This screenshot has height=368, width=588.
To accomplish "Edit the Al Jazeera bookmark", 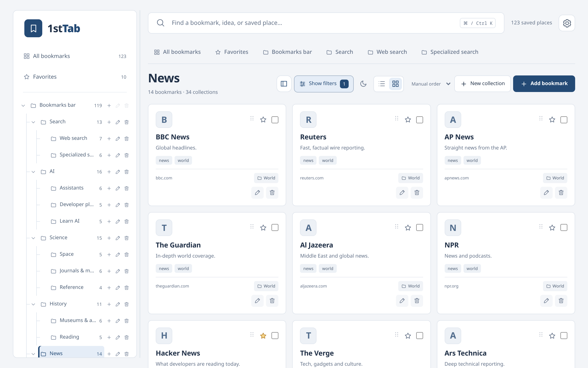I will (402, 301).
